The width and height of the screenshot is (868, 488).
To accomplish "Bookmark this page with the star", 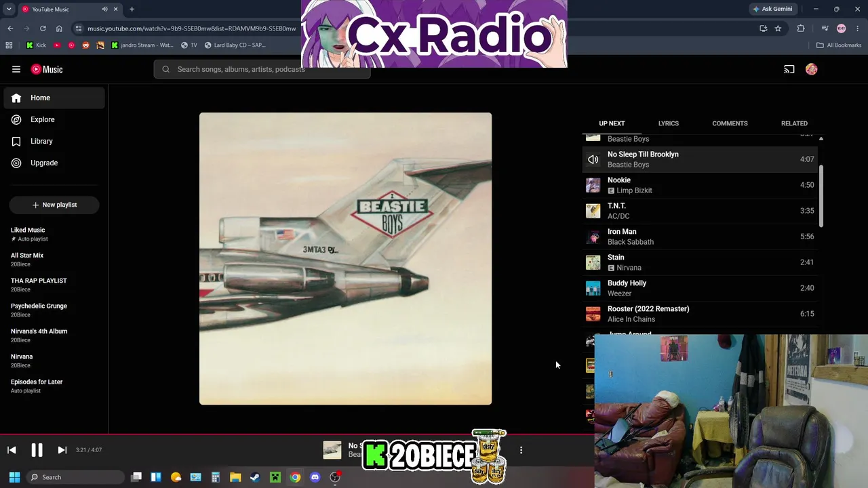I will coord(778,28).
